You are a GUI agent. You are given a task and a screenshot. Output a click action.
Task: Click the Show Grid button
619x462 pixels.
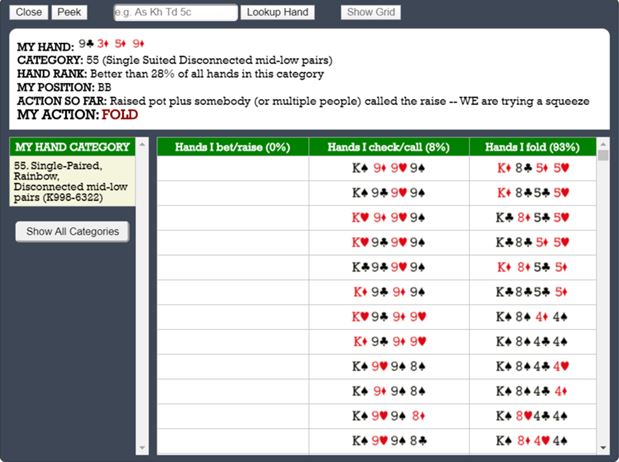(371, 12)
